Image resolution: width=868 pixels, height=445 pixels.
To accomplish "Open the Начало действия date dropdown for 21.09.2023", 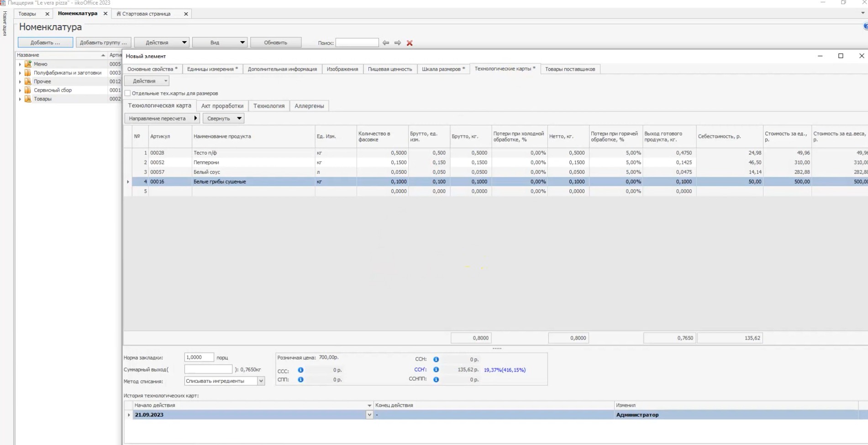I will (x=369, y=415).
